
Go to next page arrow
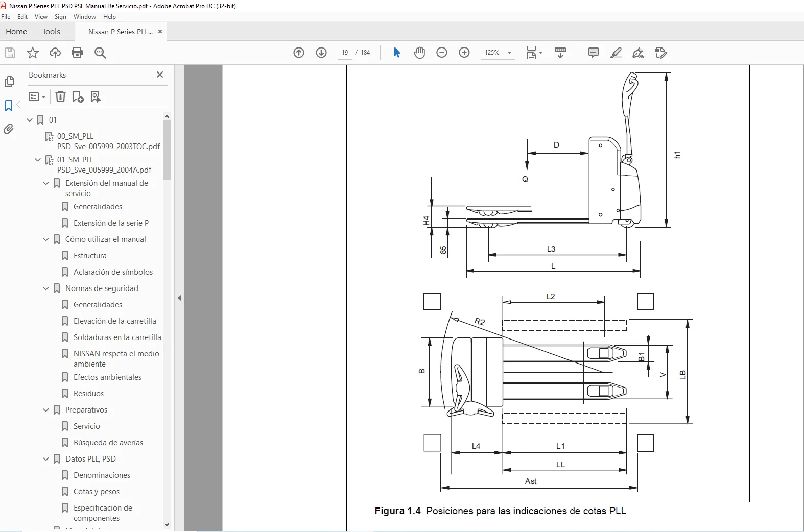(321, 53)
